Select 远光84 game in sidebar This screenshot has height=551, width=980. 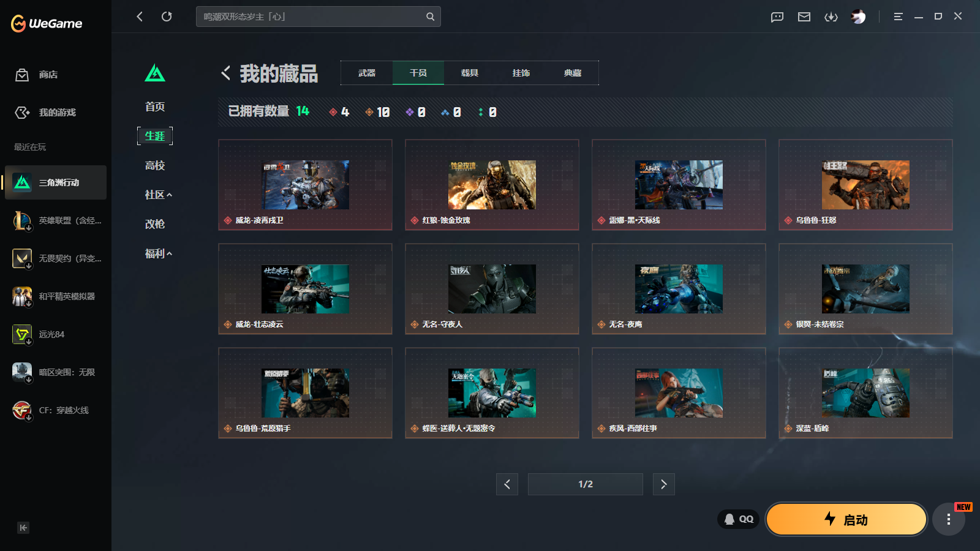pos(56,334)
